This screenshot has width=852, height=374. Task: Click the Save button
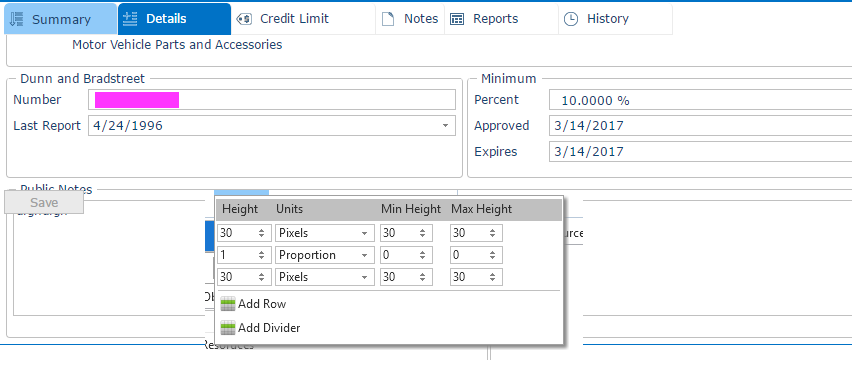(x=44, y=203)
